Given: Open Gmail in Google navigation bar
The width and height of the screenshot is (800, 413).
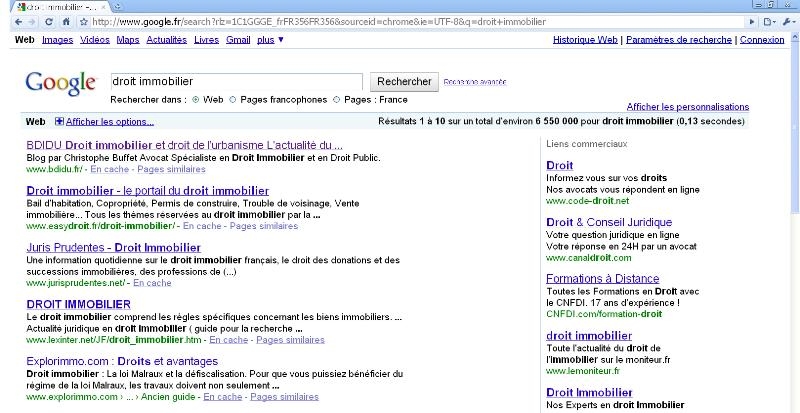Looking at the screenshot, I should [238, 40].
